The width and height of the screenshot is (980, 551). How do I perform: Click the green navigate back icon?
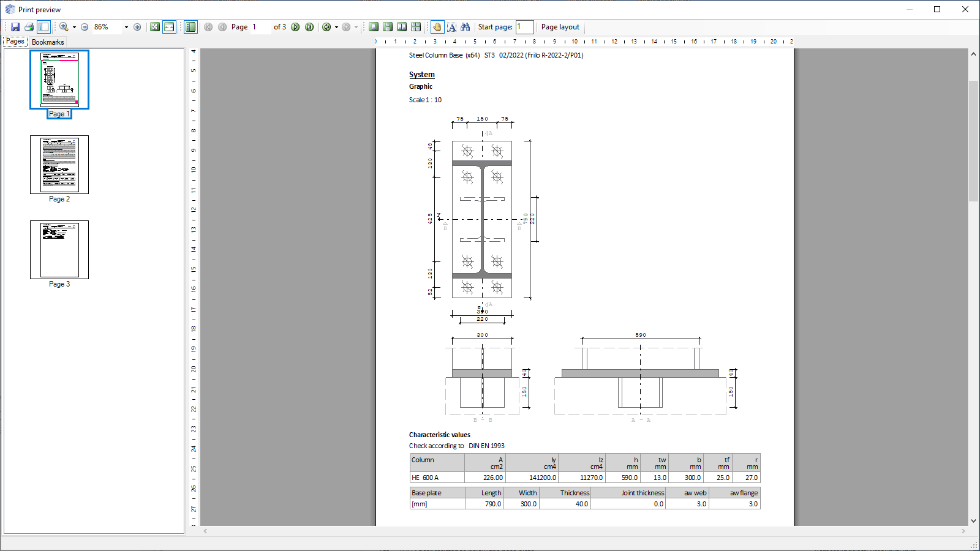tap(326, 27)
